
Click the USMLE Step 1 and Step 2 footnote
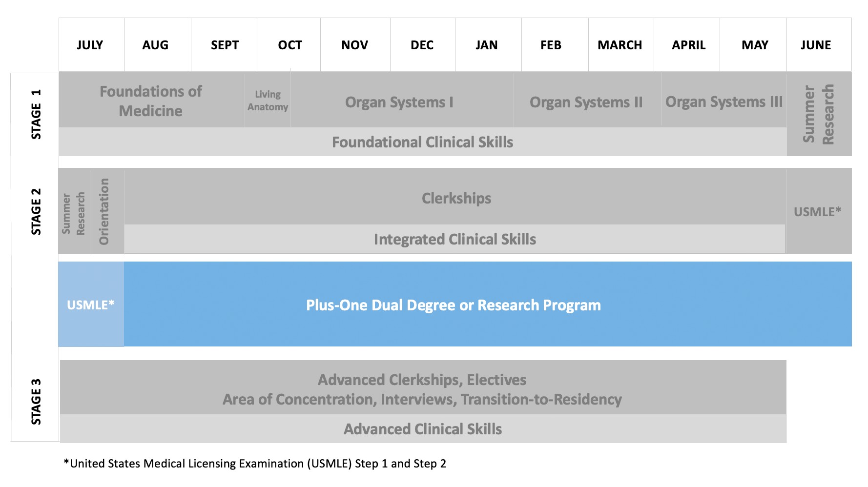click(x=255, y=464)
